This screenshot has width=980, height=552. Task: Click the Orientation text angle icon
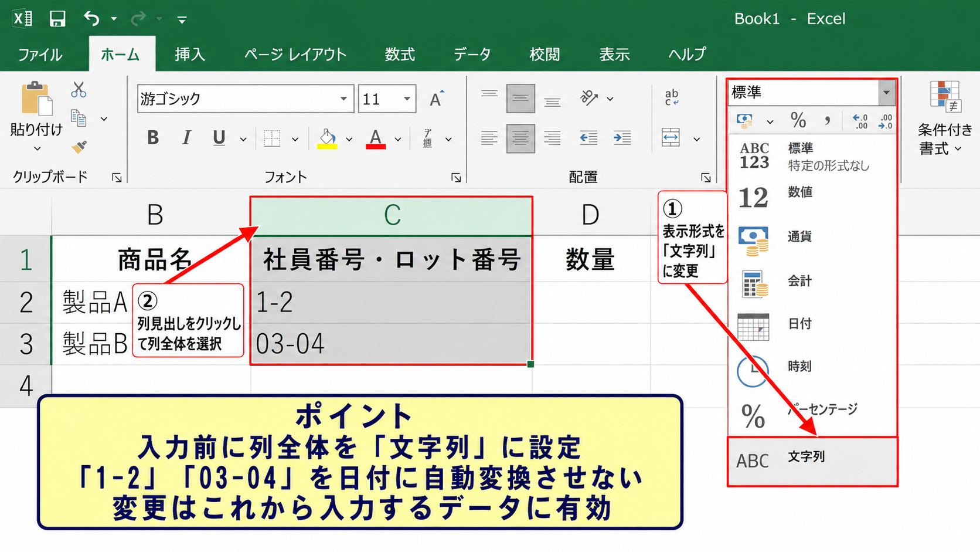(588, 98)
